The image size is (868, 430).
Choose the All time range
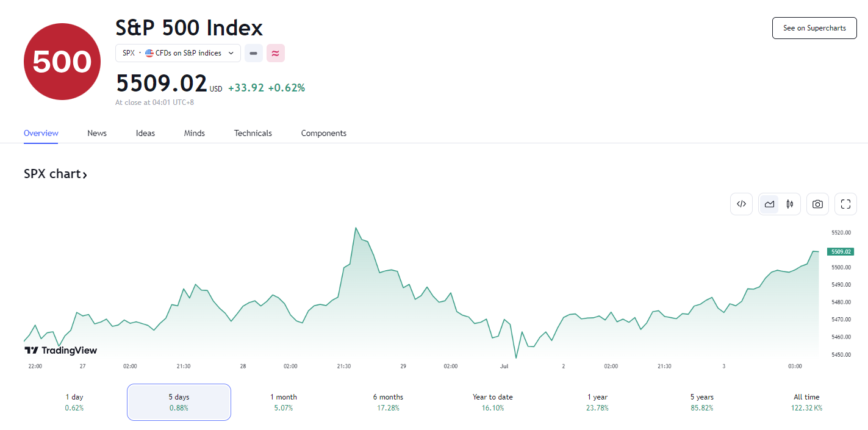tap(806, 402)
